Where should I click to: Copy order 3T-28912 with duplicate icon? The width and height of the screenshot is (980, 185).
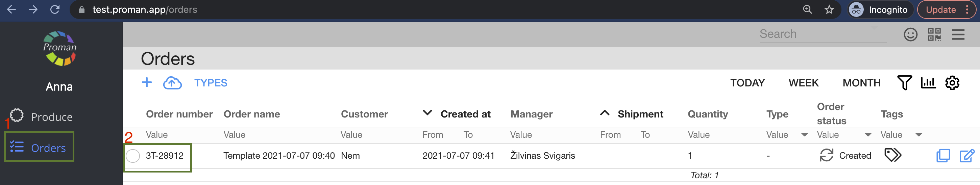point(943,155)
